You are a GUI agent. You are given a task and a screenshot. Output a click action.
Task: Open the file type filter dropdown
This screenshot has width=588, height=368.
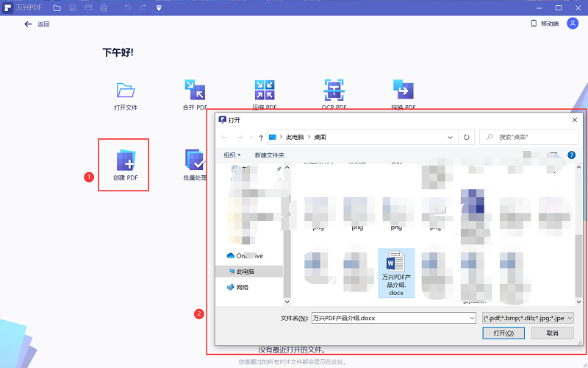pyautogui.click(x=527, y=318)
